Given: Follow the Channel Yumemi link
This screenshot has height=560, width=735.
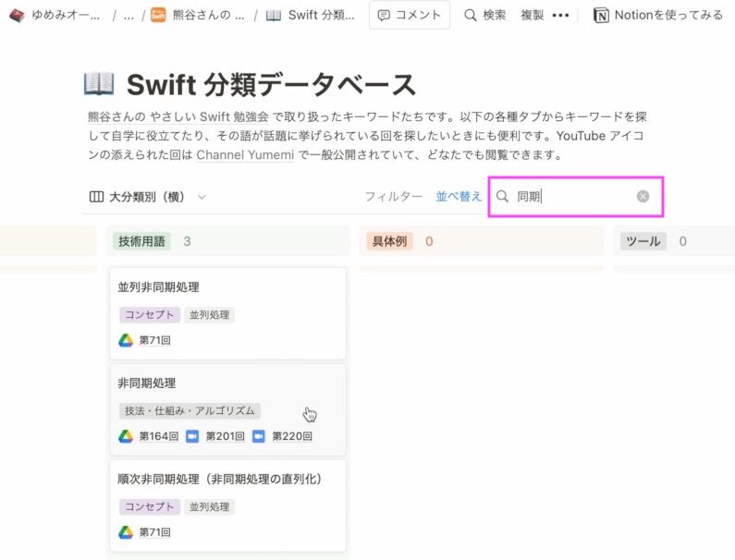Looking at the screenshot, I should click(244, 154).
